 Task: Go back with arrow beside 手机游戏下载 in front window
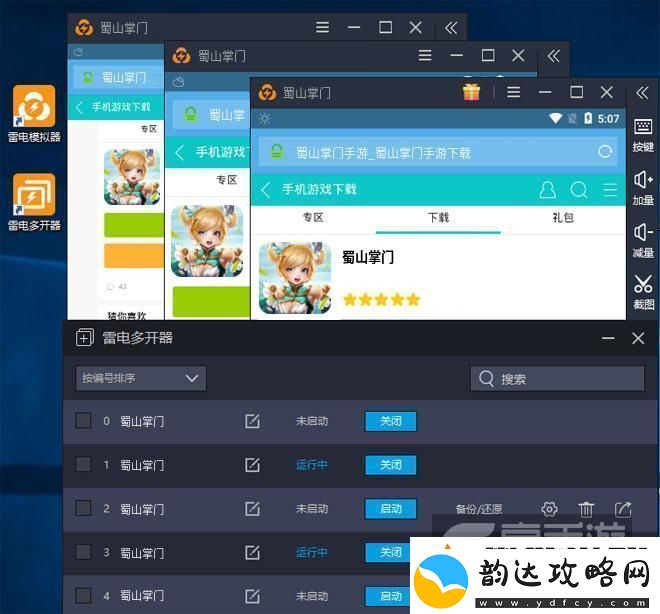pos(265,190)
